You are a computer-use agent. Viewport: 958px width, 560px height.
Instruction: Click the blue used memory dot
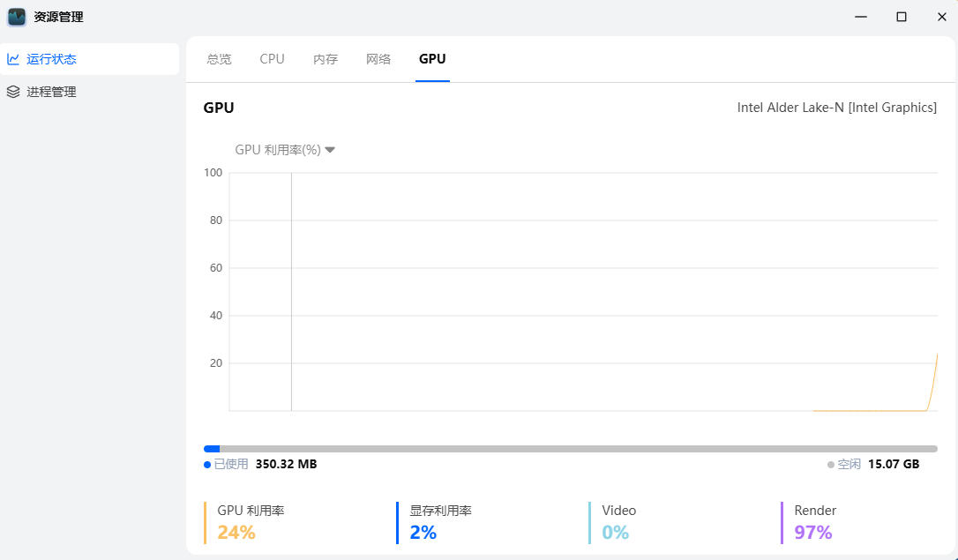click(x=207, y=465)
